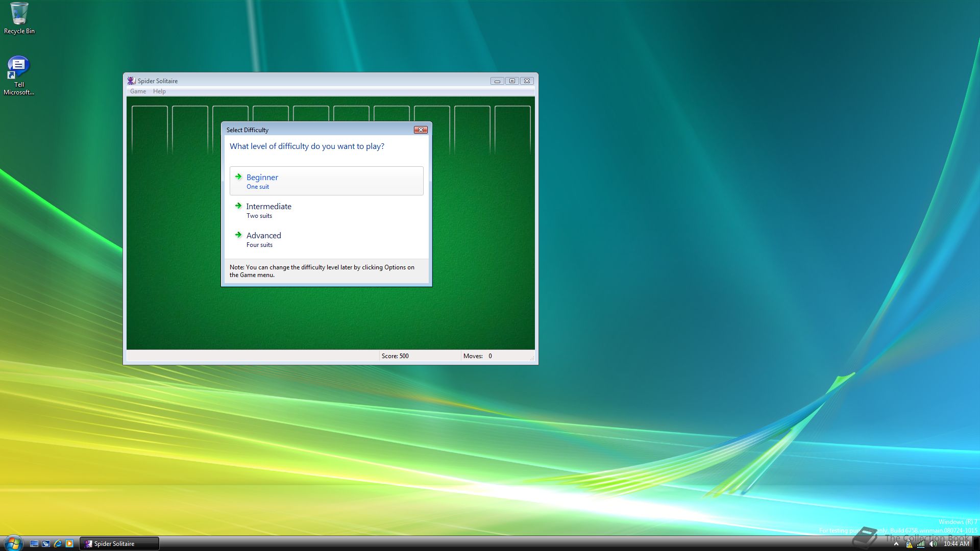This screenshot has height=551, width=980.
Task: Click the network signal tray icon
Action: tap(921, 544)
